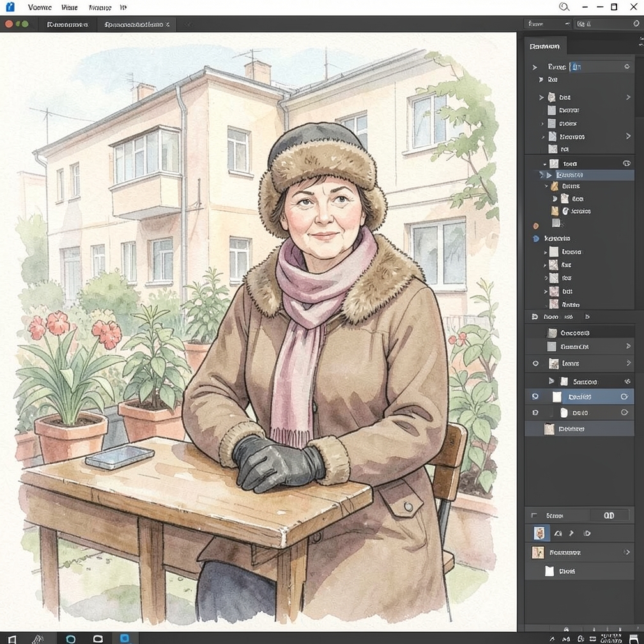Open the search magnifier in the title bar
The width and height of the screenshot is (644, 644).
click(564, 7)
